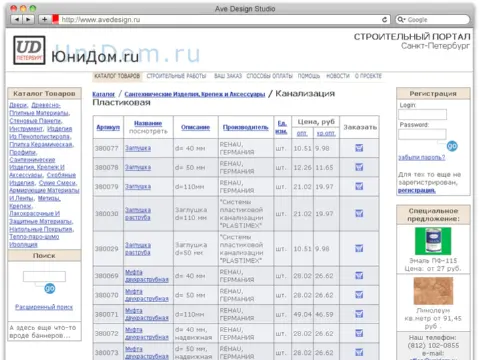Open Расширенный поиск link
The width and height of the screenshot is (480, 360).
(x=44, y=307)
